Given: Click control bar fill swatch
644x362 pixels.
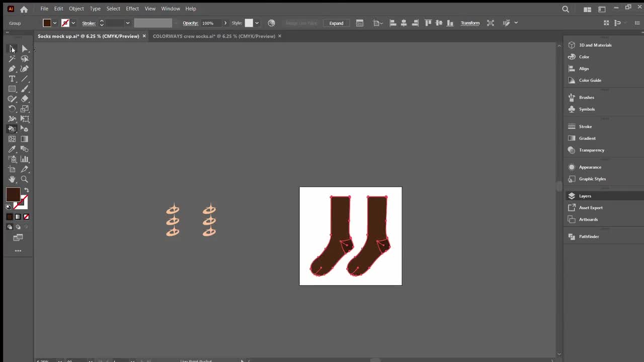Looking at the screenshot, I should click(x=47, y=23).
